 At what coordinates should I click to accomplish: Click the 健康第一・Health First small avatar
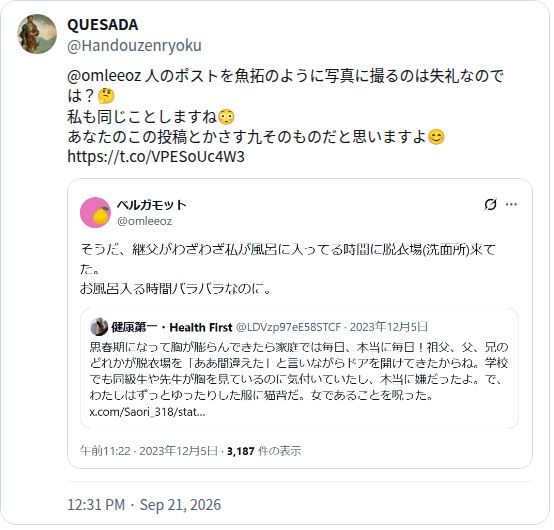[99, 326]
